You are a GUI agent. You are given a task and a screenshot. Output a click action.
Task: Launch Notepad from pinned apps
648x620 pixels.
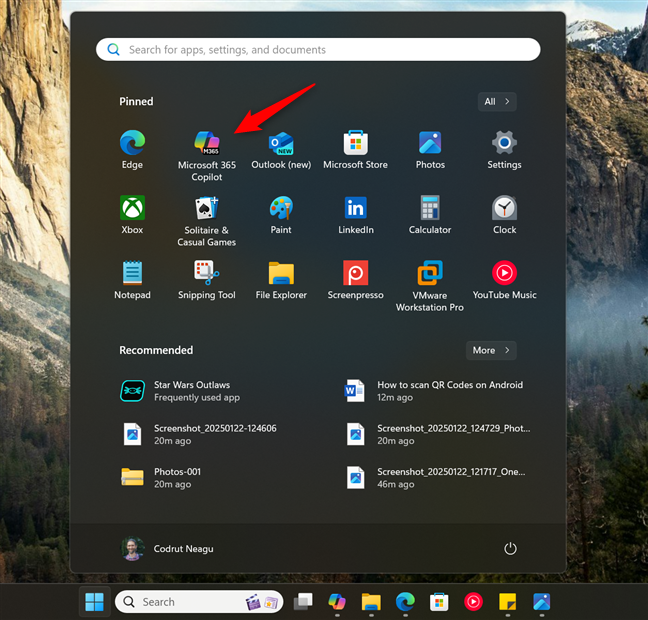point(132,280)
